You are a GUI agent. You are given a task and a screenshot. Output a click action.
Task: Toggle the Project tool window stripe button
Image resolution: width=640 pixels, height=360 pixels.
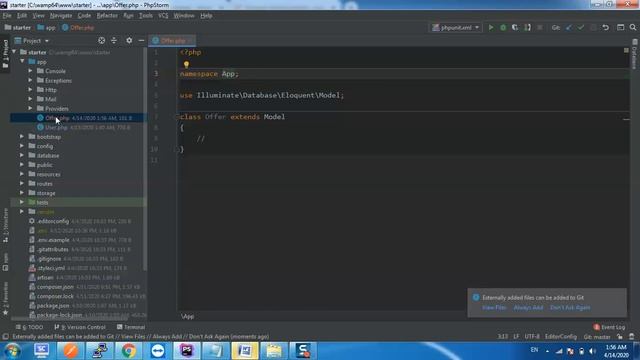(5, 53)
